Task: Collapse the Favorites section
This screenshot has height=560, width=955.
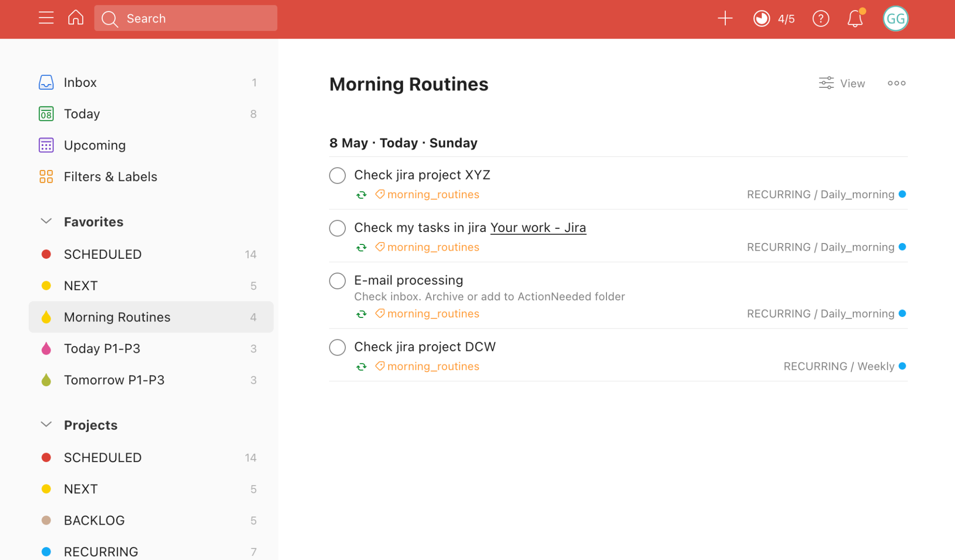Action: [46, 221]
